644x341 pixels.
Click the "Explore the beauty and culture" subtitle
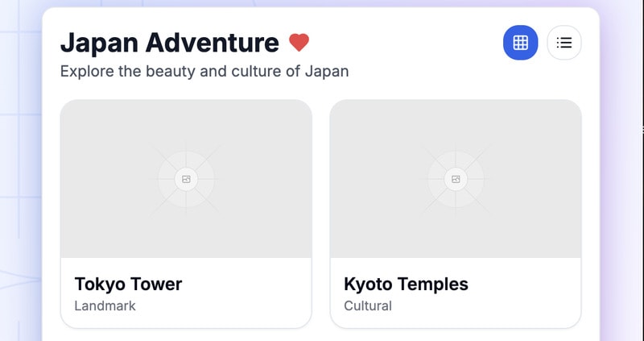point(204,71)
